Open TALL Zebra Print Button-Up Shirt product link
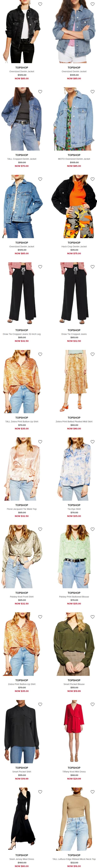 point(22,422)
